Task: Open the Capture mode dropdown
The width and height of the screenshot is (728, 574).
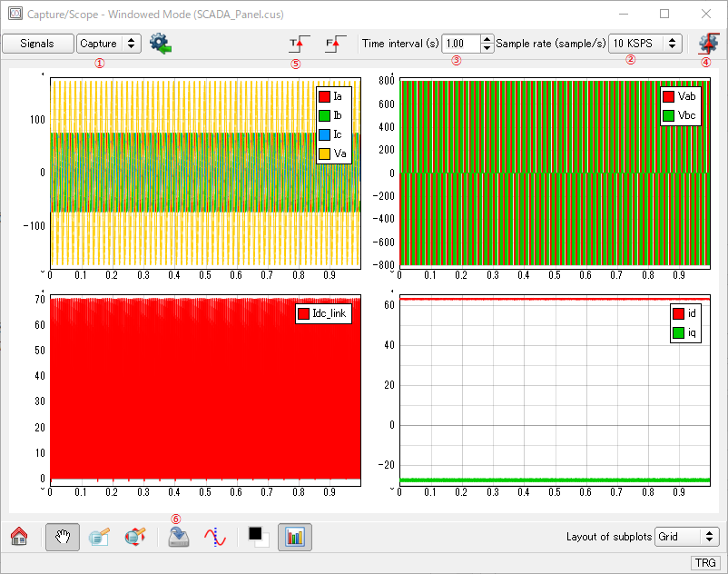Action: coord(109,43)
